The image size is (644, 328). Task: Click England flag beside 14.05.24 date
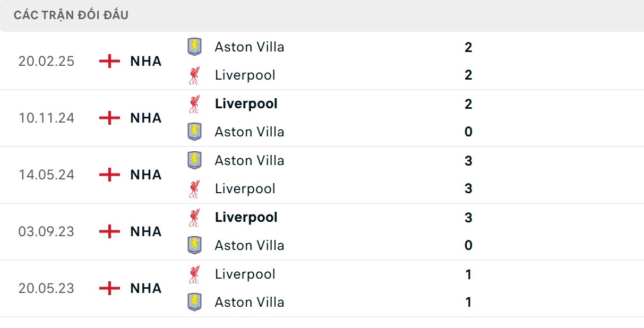click(x=109, y=175)
